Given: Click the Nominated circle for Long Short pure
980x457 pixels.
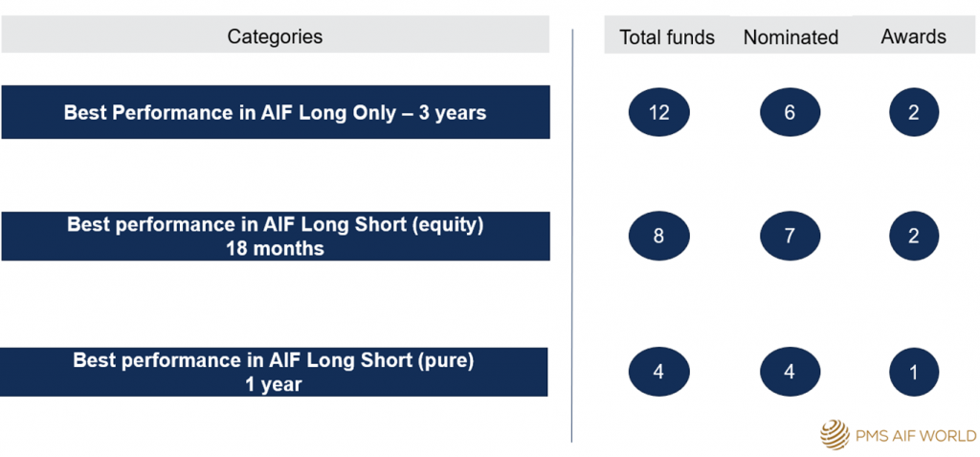Looking at the screenshot, I should (790, 372).
